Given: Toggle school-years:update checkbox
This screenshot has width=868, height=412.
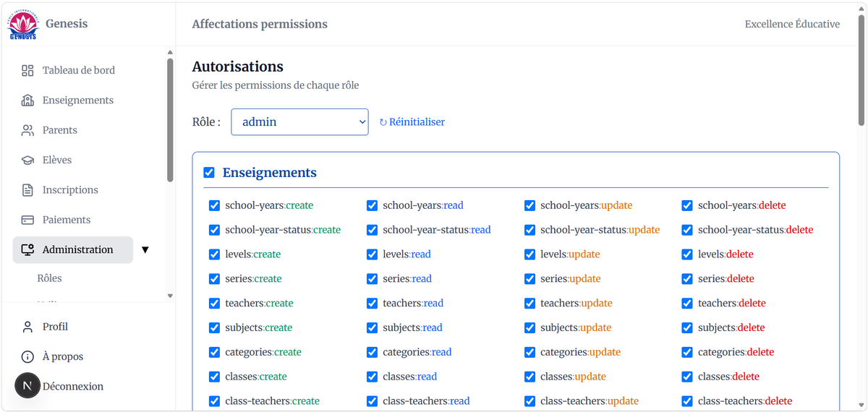Looking at the screenshot, I should (529, 205).
